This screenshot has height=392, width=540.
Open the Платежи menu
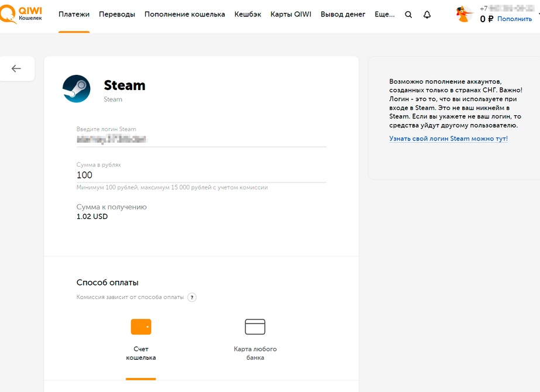tap(74, 15)
